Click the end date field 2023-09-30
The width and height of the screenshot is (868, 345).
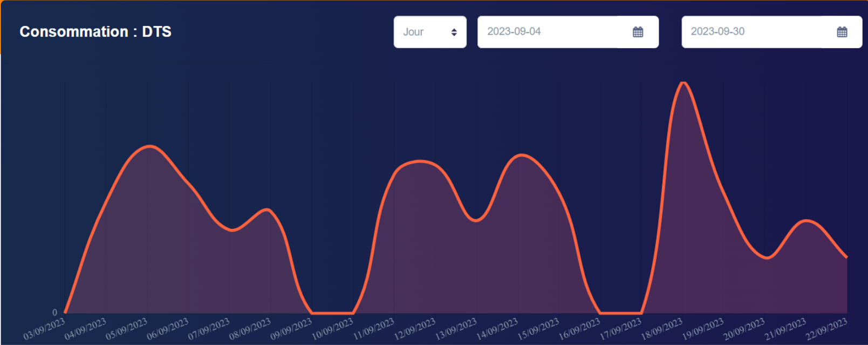pyautogui.click(x=753, y=32)
